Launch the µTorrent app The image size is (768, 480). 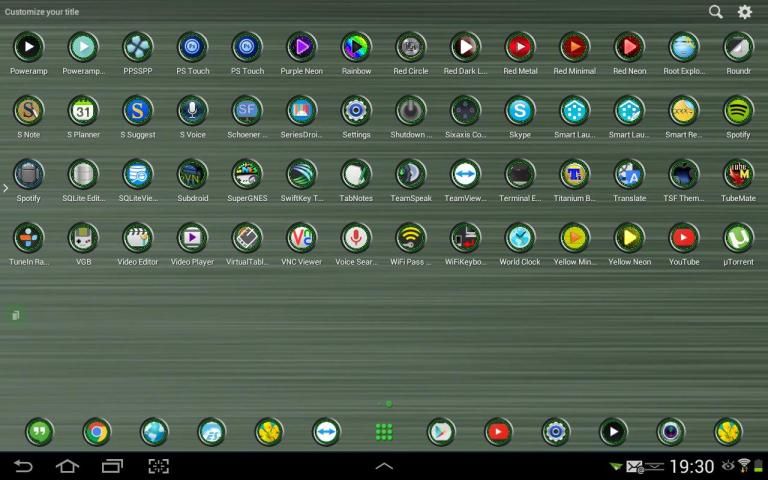(738, 238)
